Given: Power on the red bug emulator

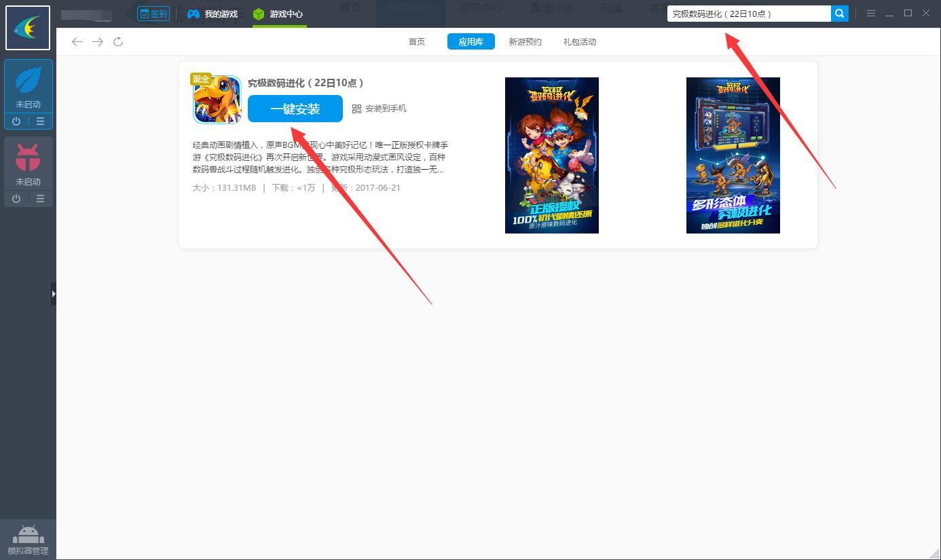Looking at the screenshot, I should point(16,199).
